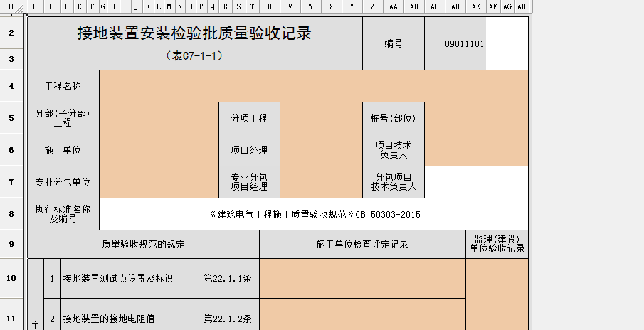
Task: Click the input cell right of 项目经理
Action: click(321, 150)
